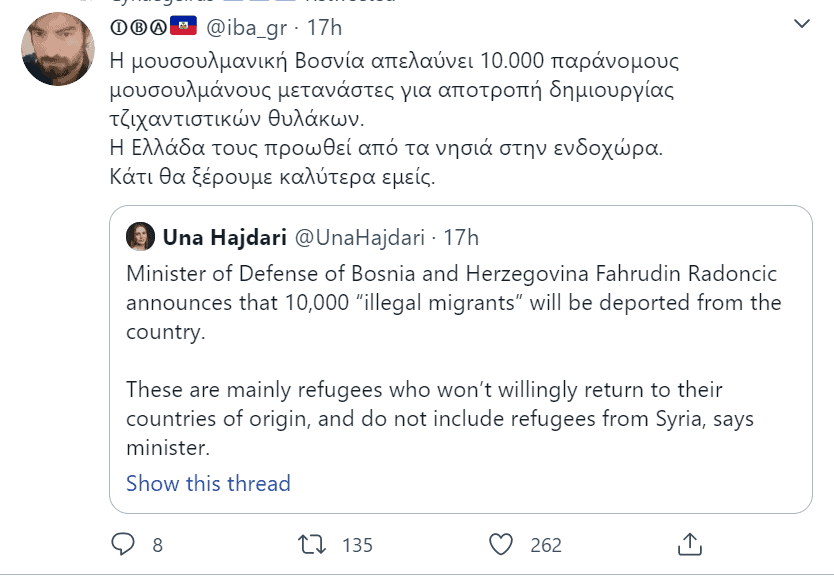Like the tweet with the heart icon
The height and width of the screenshot is (577, 834).
point(502,544)
